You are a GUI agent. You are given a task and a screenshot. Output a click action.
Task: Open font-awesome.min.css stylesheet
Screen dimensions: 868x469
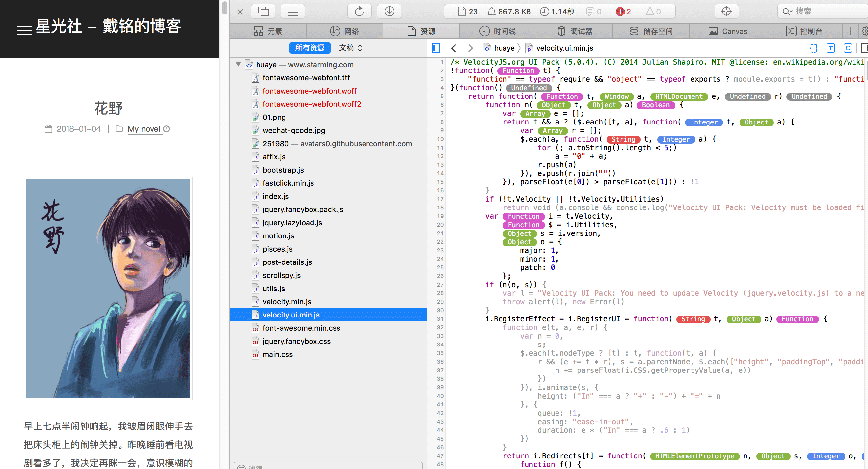click(329, 328)
